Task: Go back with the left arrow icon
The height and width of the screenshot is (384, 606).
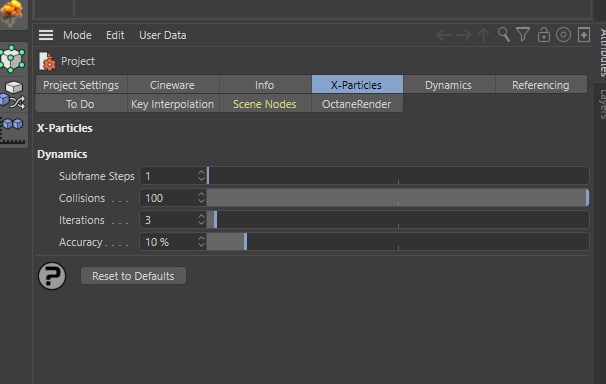Action: pos(444,35)
